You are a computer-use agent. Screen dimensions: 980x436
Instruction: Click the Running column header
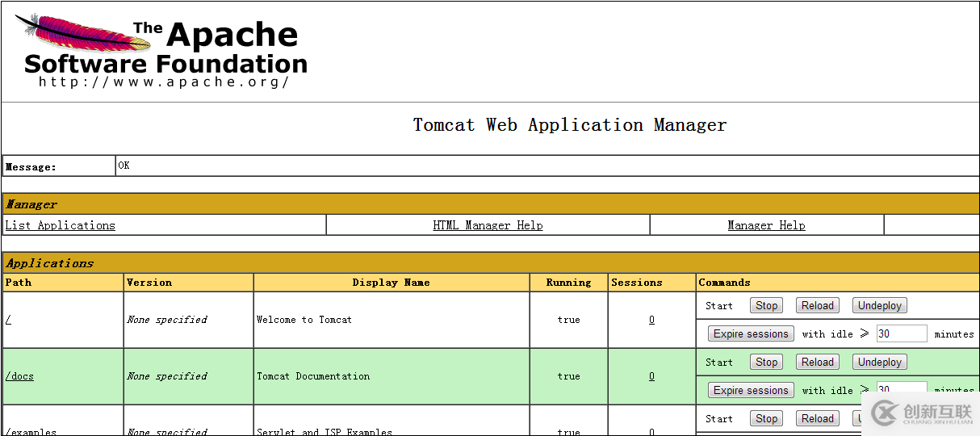tap(568, 283)
